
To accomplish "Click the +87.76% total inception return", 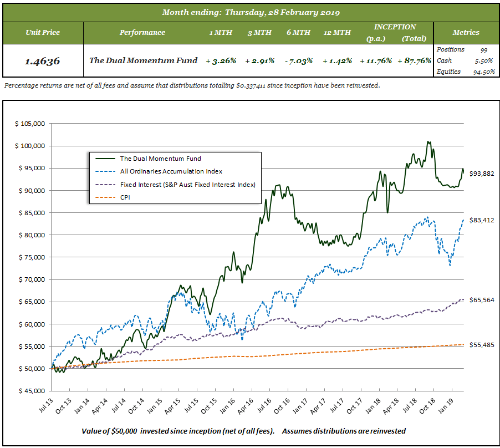I will [x=415, y=60].
